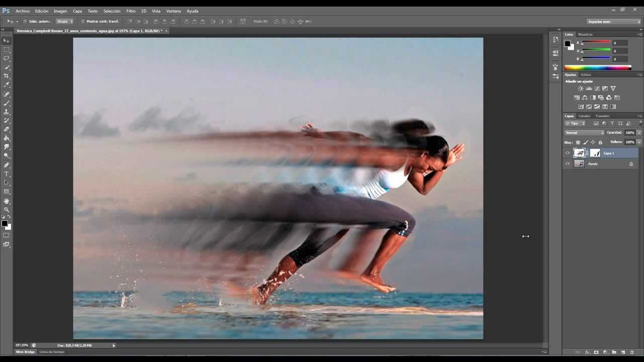Open the Normal blend mode dropdown

point(584,133)
